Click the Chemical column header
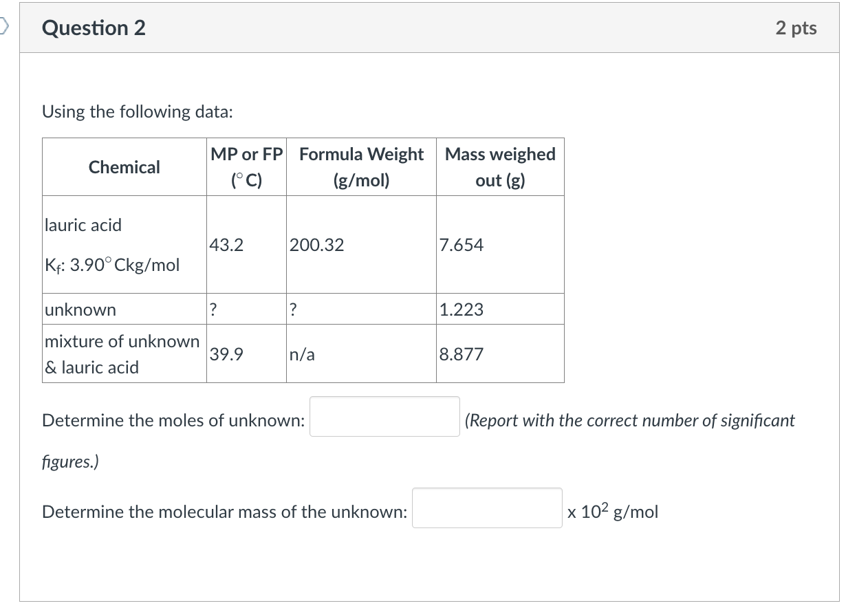The image size is (868, 610). click(124, 166)
